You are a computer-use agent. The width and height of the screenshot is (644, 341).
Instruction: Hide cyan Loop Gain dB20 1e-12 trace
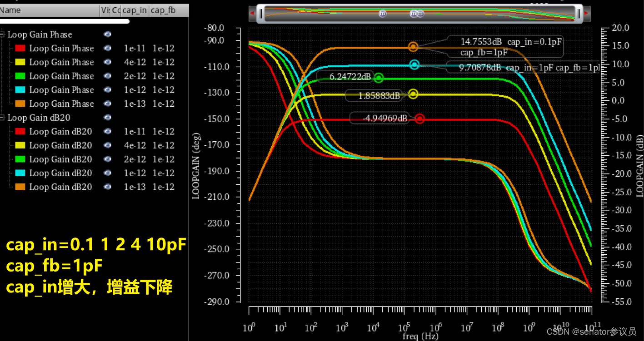pos(108,173)
